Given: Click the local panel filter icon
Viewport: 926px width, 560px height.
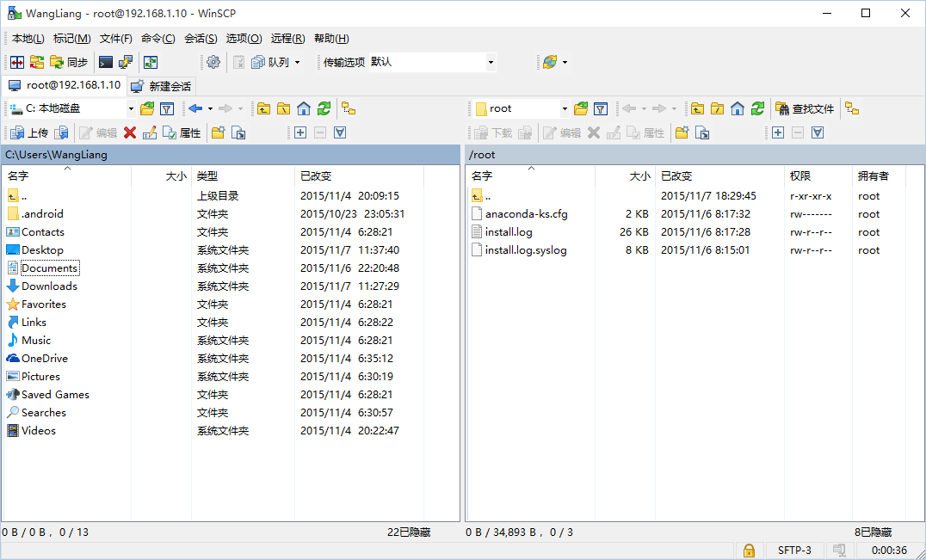Looking at the screenshot, I should coord(167,108).
